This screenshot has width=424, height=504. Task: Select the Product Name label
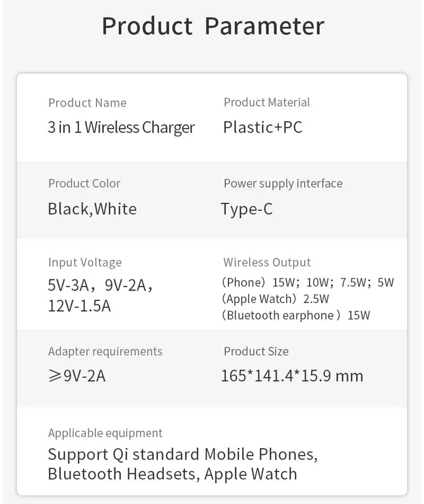[87, 103]
